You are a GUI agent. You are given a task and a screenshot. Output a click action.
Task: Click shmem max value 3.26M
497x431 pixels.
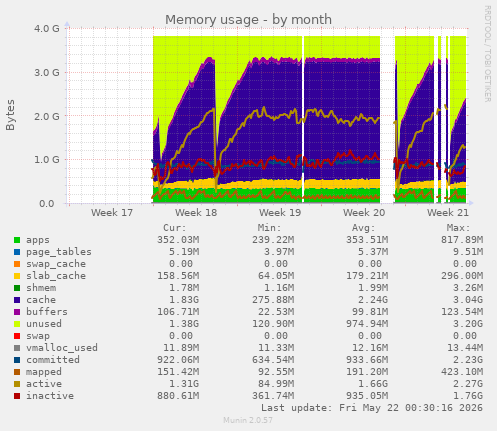pyautogui.click(x=468, y=288)
